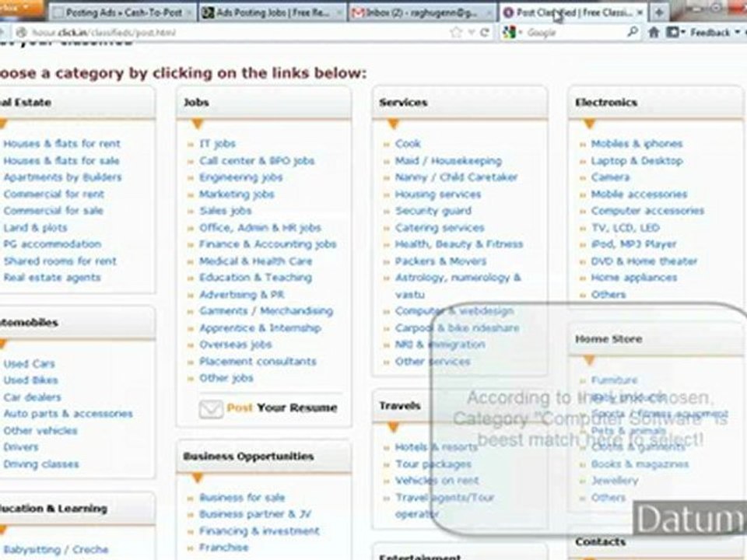The width and height of the screenshot is (747, 560).
Task: Choose Commercial for rent category
Action: [x=54, y=194]
